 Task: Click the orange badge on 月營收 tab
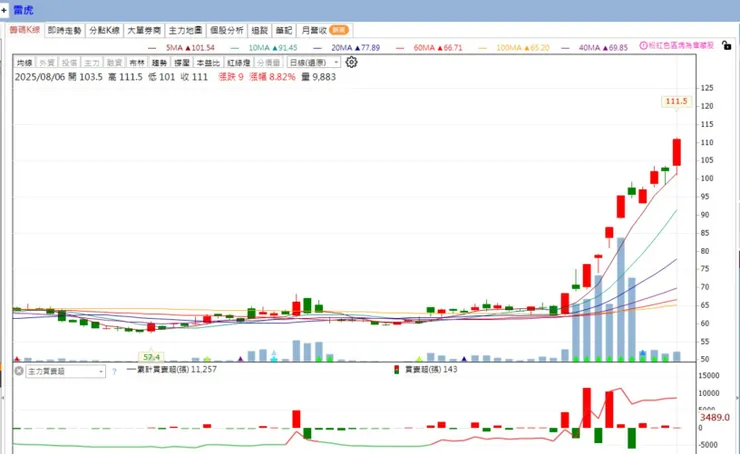coord(339,30)
